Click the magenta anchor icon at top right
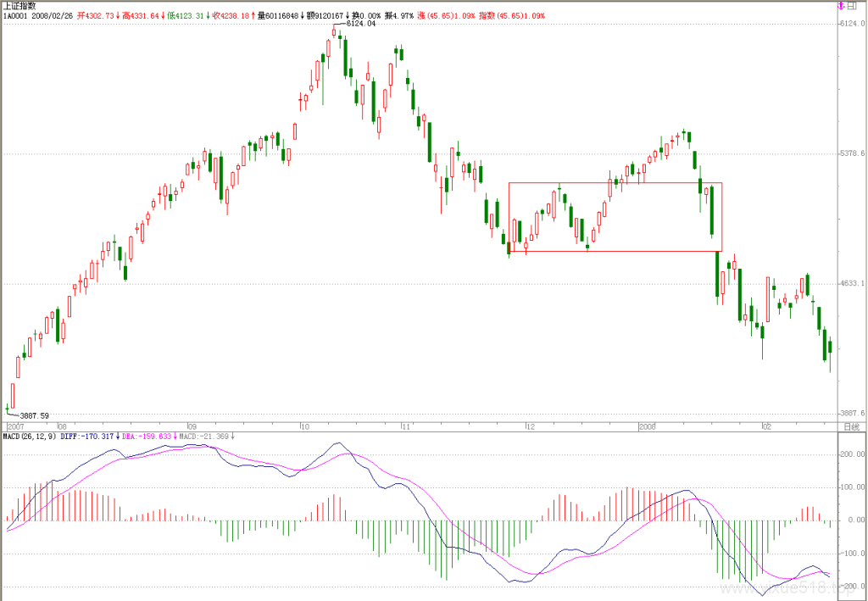The height and width of the screenshot is (601, 868). point(840,6)
